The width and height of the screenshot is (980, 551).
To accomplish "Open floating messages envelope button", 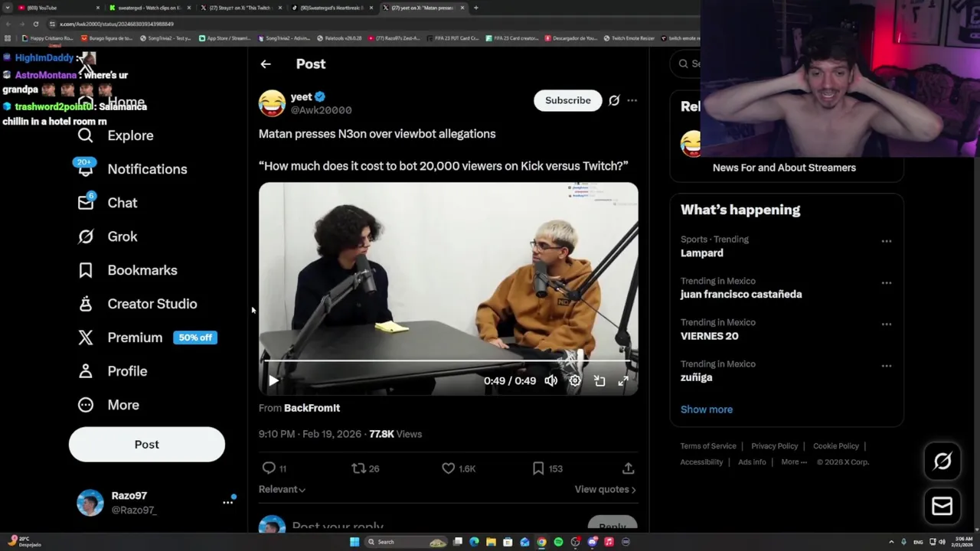I will 942,506.
